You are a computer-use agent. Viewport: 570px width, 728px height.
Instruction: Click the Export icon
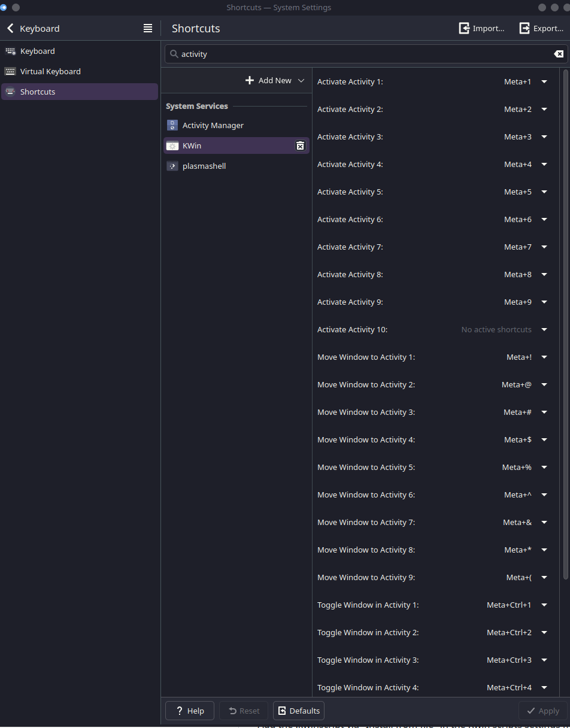tap(524, 28)
